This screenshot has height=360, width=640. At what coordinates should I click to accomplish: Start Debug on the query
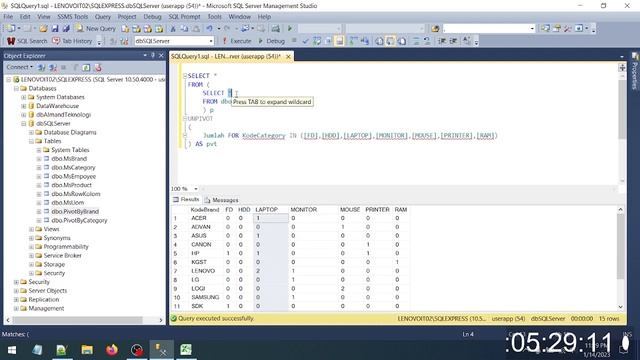click(271, 41)
